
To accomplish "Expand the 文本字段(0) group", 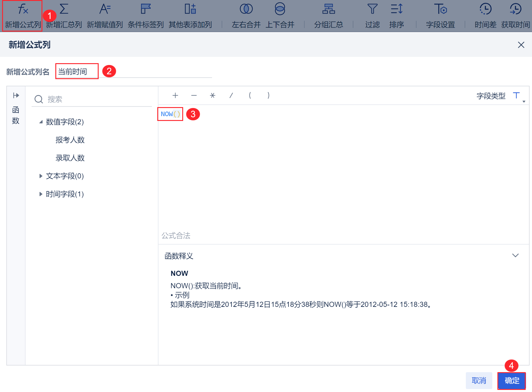I will (x=41, y=176).
